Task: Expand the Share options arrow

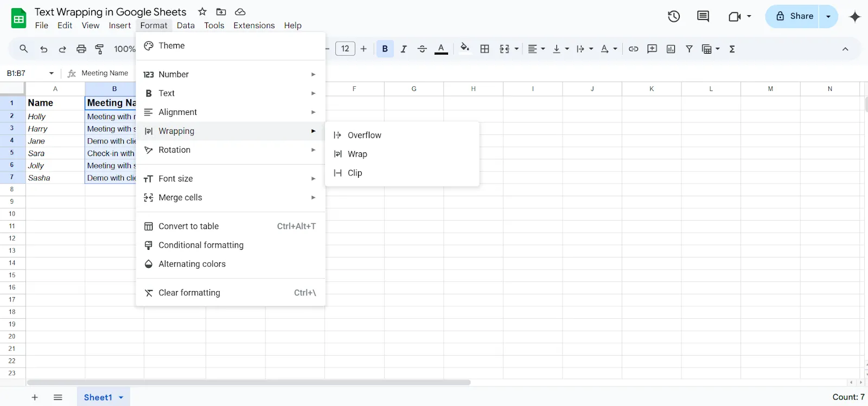Action: pos(828,16)
